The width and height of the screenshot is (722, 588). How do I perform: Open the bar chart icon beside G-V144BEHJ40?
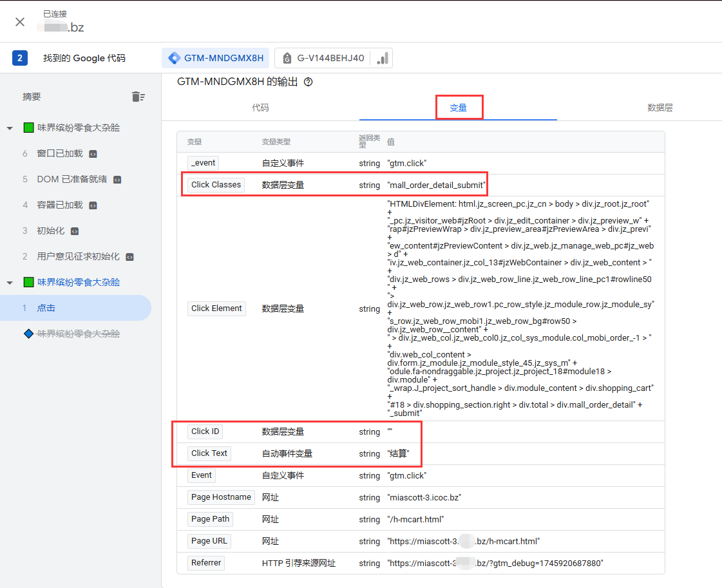(x=382, y=58)
